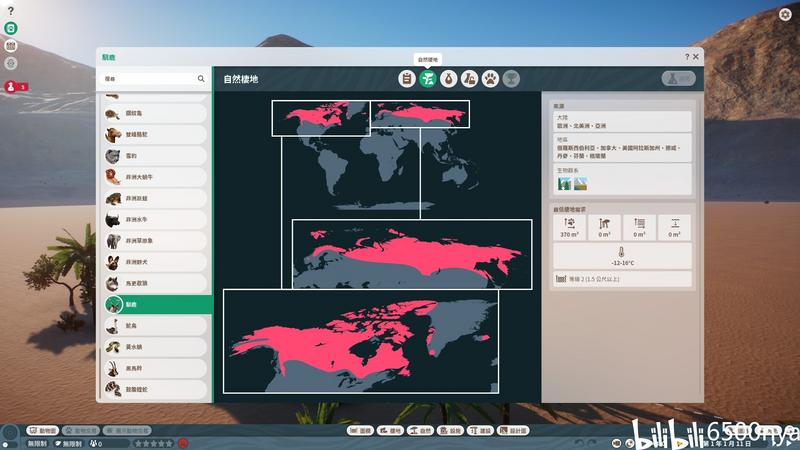
Task: Open the construction build menu button
Action: [480, 431]
